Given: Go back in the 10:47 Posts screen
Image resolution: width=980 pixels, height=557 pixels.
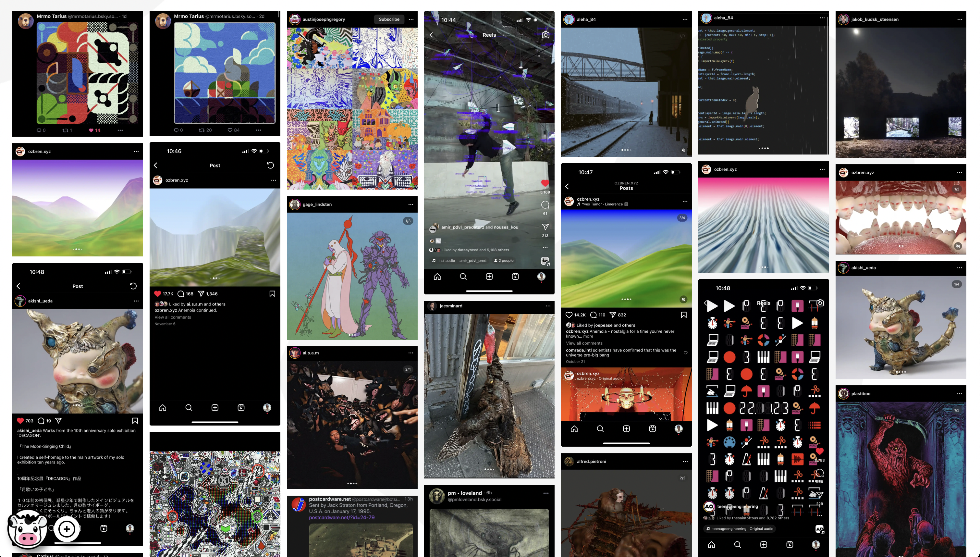Looking at the screenshot, I should click(x=567, y=186).
